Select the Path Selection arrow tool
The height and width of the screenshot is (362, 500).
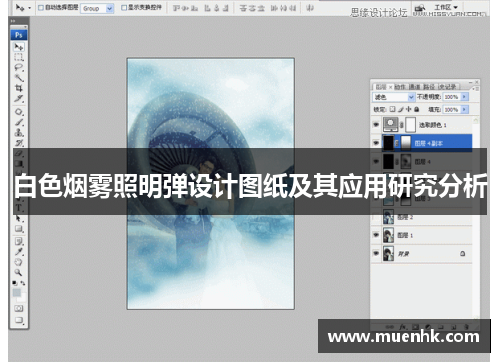point(19,219)
